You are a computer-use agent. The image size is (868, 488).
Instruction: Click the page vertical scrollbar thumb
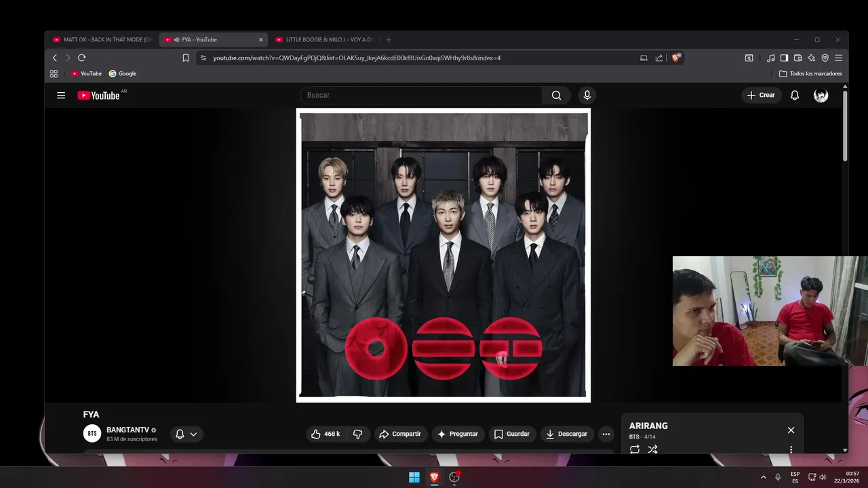pos(845,126)
